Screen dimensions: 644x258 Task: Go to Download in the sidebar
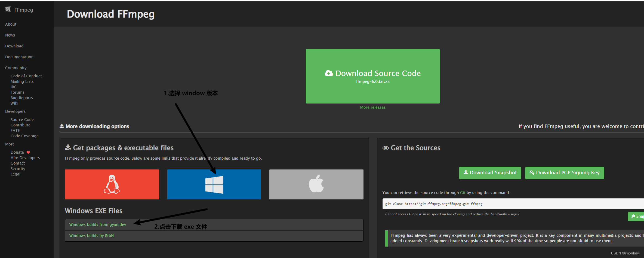[x=14, y=46]
